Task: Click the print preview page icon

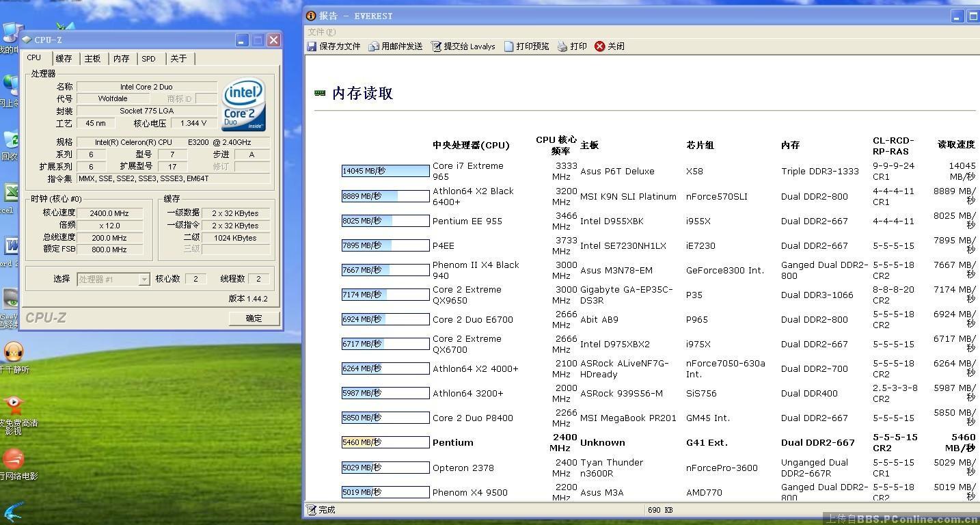Action: (509, 46)
